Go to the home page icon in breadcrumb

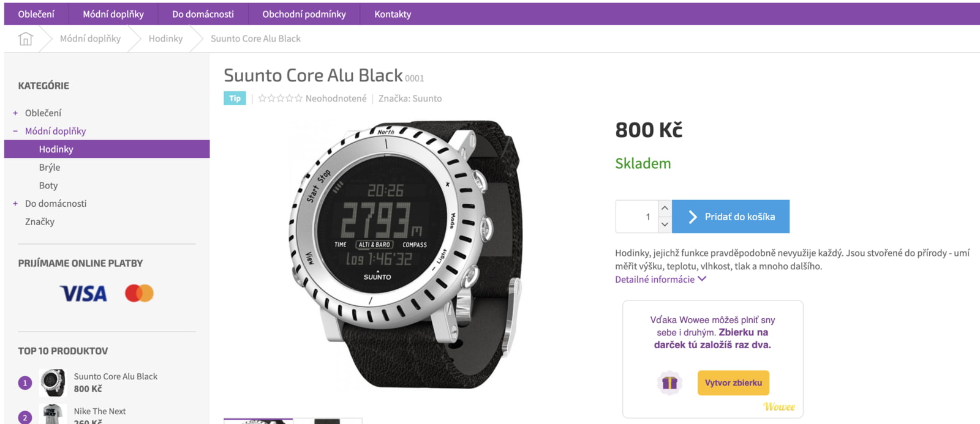pos(25,39)
